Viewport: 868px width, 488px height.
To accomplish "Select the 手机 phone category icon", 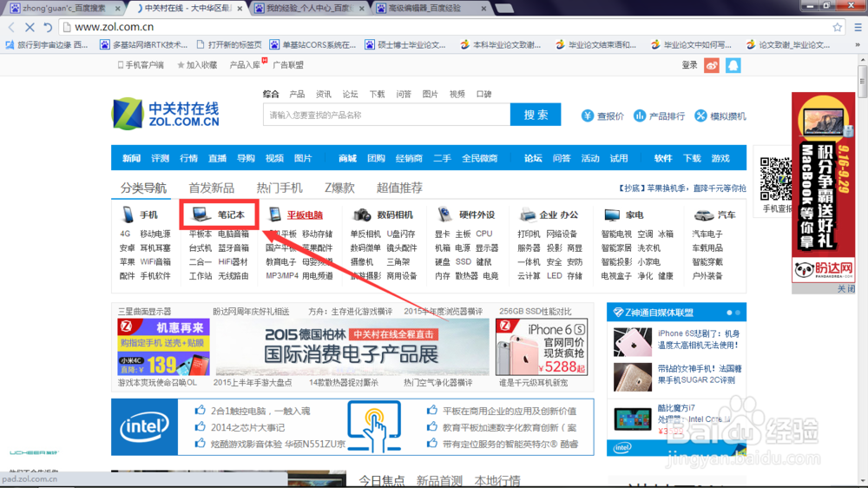I will [x=128, y=214].
